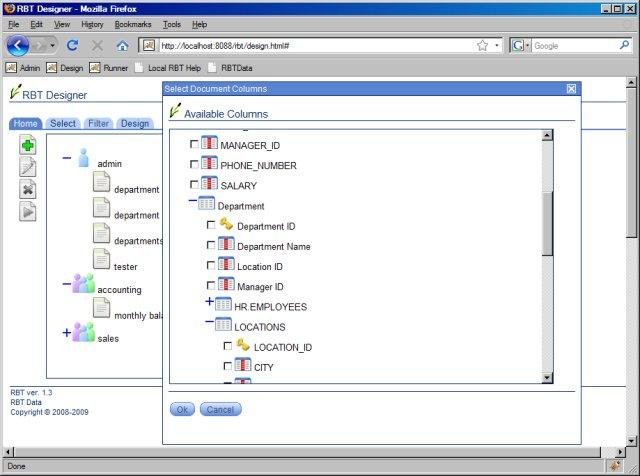Select the tester document icon

(x=101, y=259)
